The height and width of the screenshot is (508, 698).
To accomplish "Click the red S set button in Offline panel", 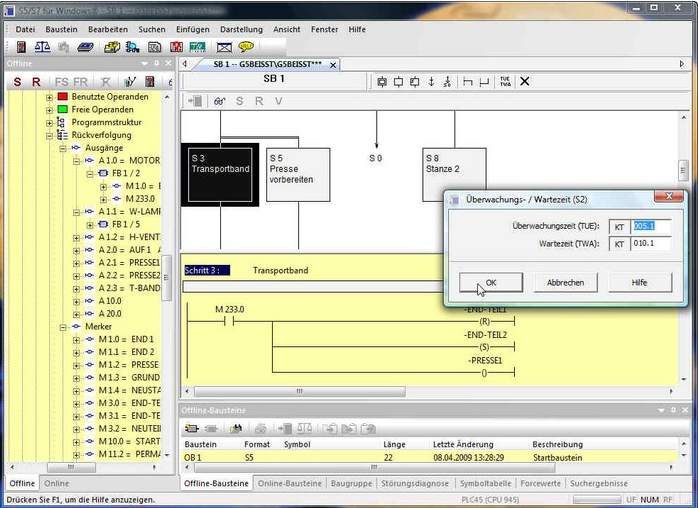I will [17, 82].
